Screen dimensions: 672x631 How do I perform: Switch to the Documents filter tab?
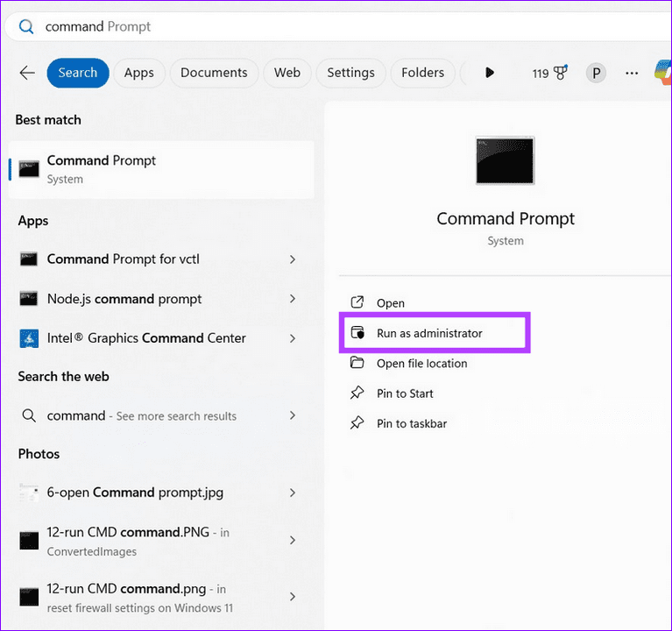(214, 73)
